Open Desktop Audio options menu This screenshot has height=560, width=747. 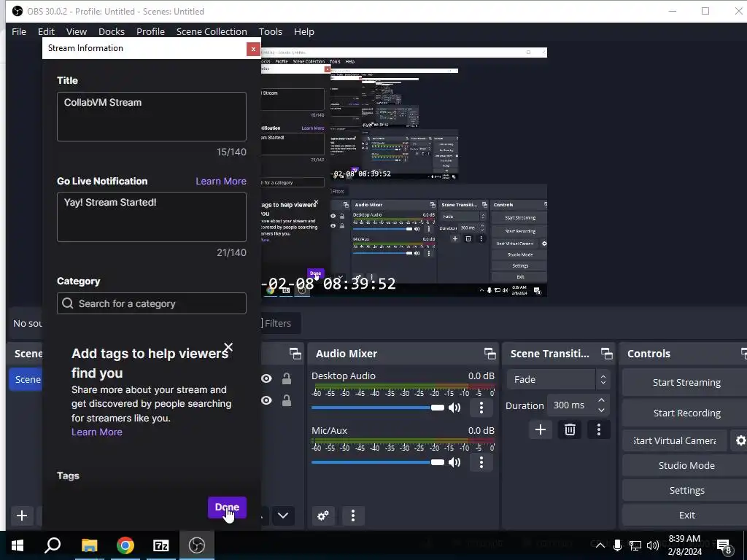tap(481, 408)
